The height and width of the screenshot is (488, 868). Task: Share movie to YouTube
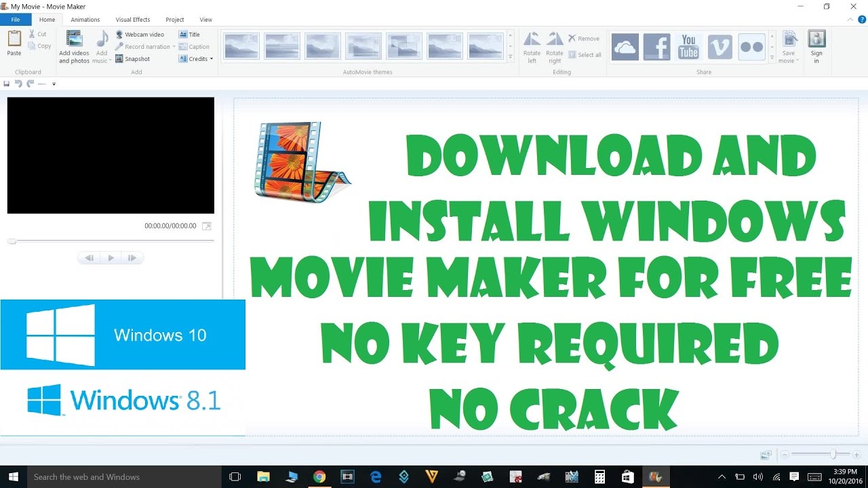click(688, 47)
